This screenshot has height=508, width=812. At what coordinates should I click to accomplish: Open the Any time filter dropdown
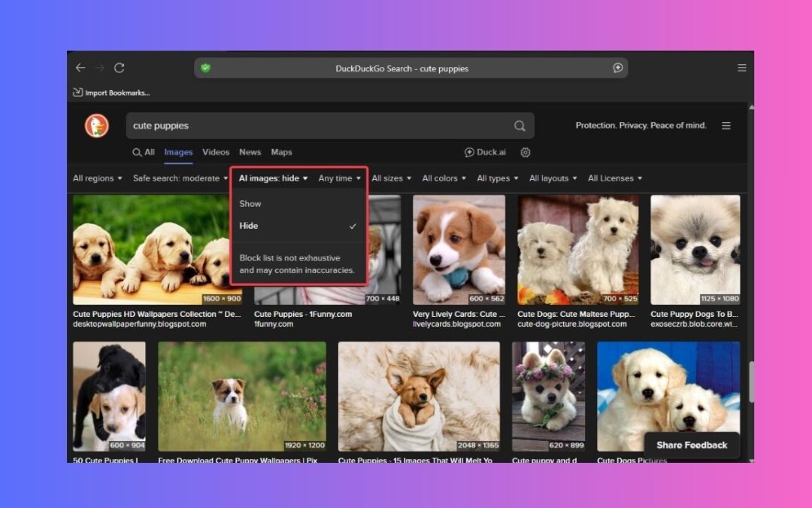pyautogui.click(x=338, y=178)
